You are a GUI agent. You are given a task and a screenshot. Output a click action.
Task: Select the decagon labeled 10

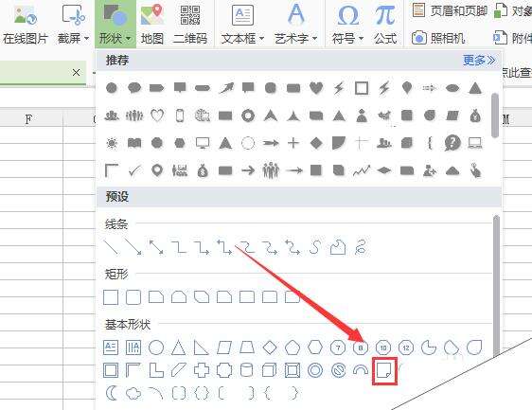(383, 348)
